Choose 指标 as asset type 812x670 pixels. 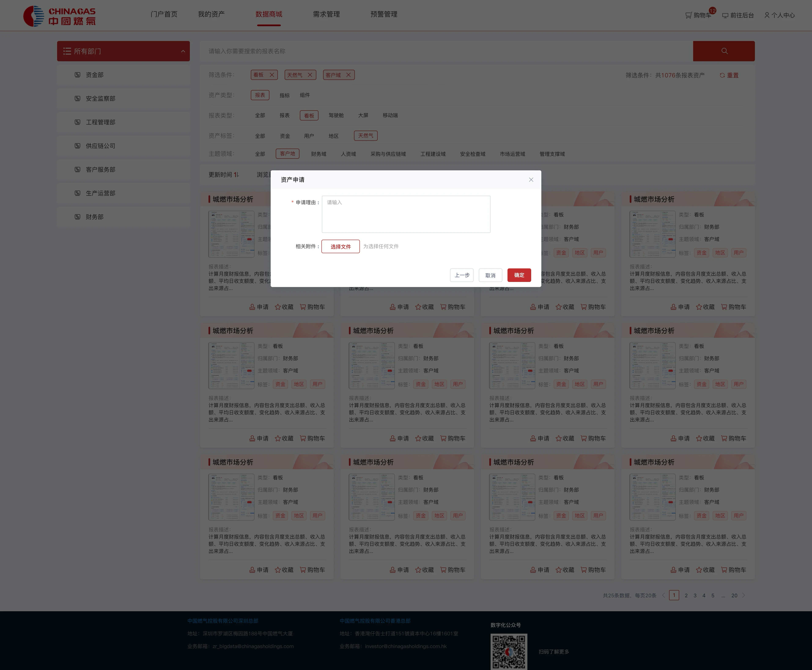point(285,95)
